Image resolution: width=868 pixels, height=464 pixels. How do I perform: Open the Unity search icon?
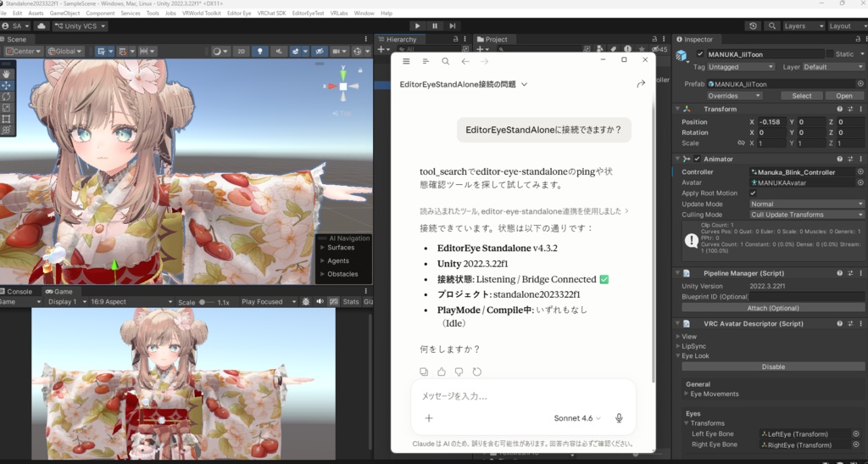coord(771,26)
